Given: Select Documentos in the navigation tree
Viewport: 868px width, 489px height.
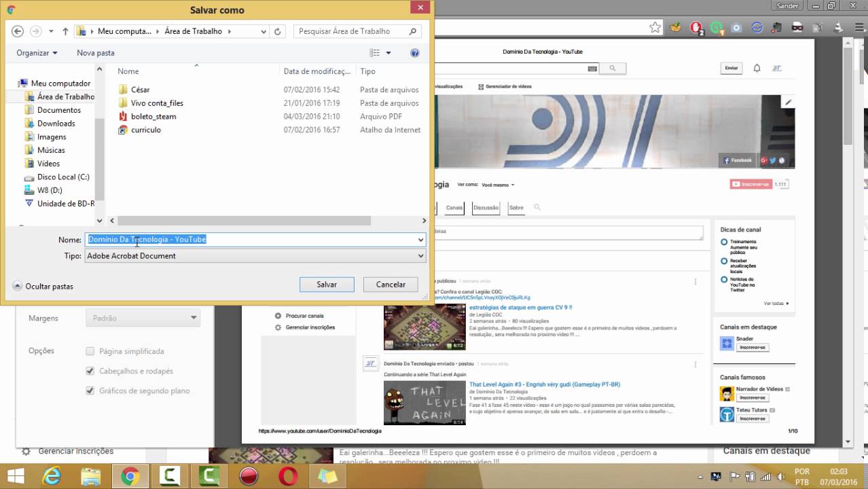Looking at the screenshot, I should pos(58,110).
